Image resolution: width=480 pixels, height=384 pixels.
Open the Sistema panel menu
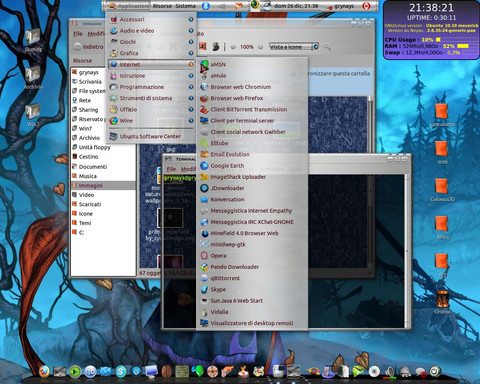185,6
